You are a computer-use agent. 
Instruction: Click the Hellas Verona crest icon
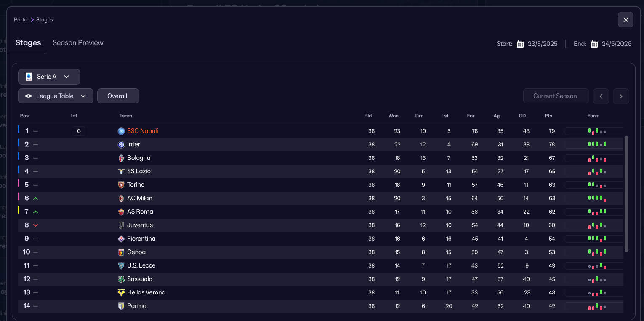[121, 292]
